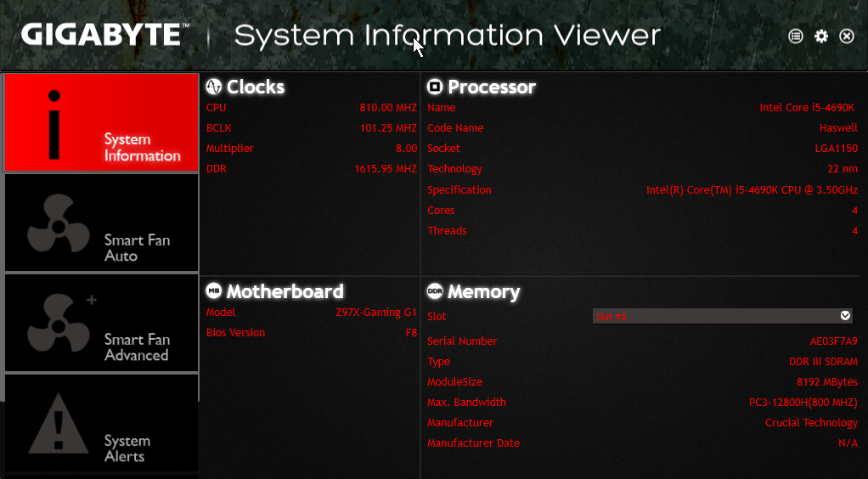Click the DDR value 1615.95 MHZ
This screenshot has height=479, width=868.
coord(386,169)
